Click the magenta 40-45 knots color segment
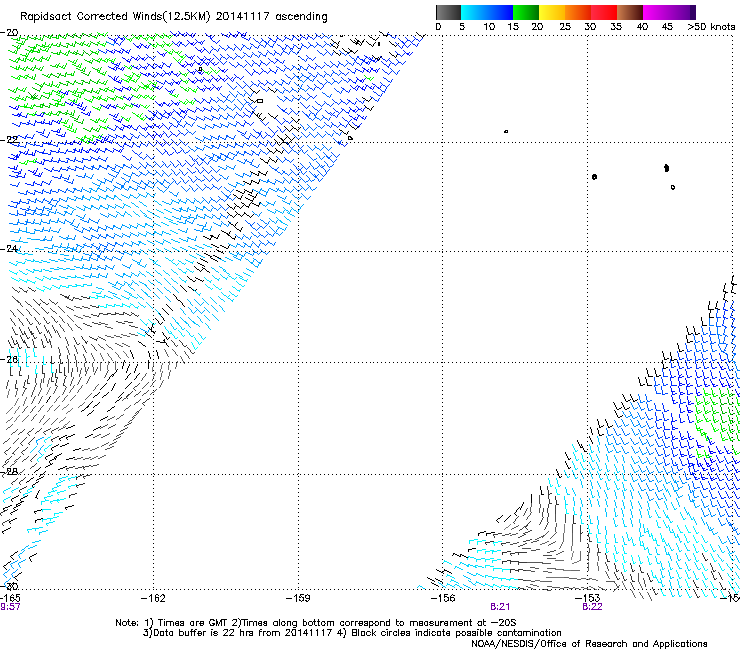740x650 pixels. [656, 12]
